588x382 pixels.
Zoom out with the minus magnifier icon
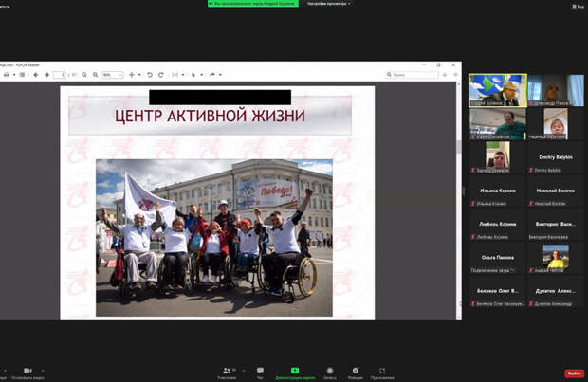click(x=84, y=75)
